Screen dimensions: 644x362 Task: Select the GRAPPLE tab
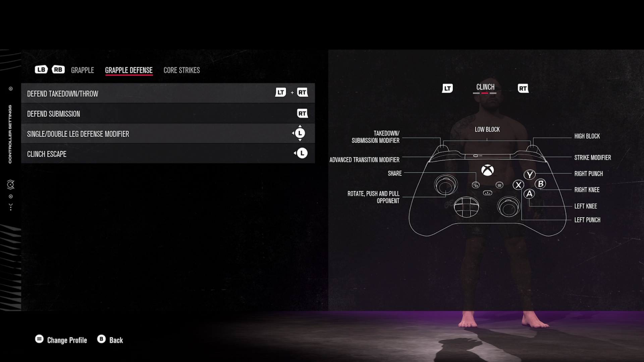82,70
